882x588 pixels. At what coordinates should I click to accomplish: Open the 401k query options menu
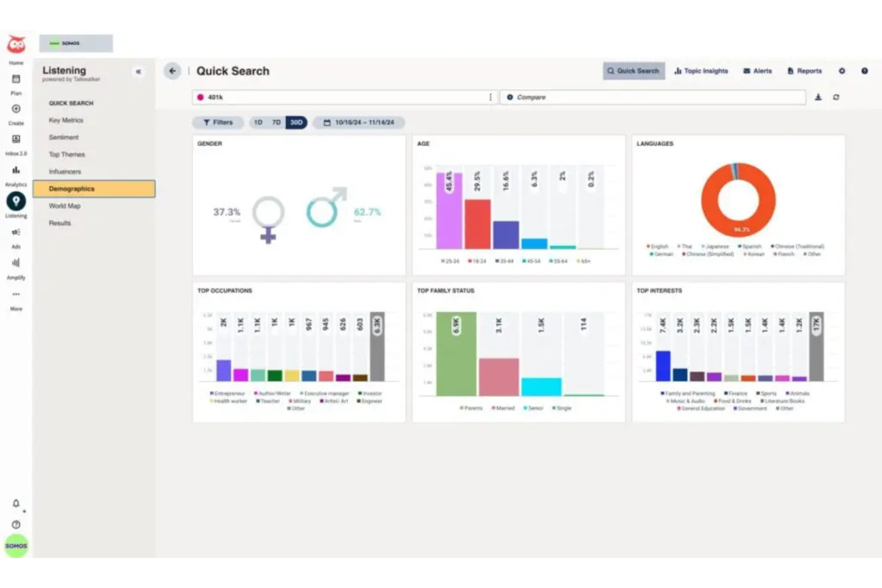pyautogui.click(x=490, y=97)
